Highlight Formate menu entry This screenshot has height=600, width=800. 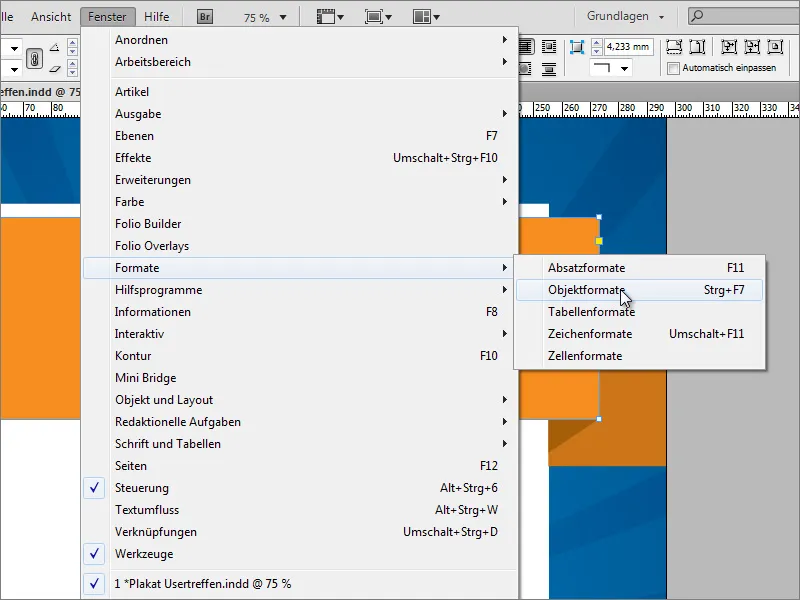click(x=299, y=268)
